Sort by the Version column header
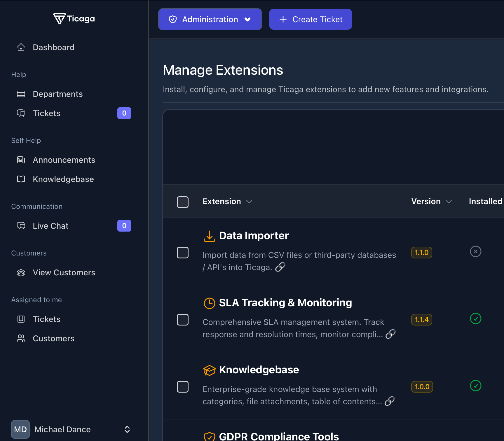Screen dimensions: 504x441 point(431,202)
